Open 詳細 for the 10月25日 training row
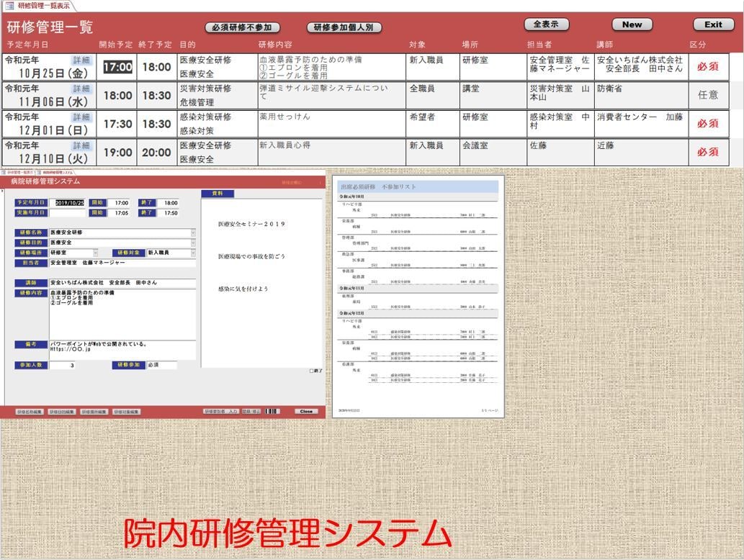 coord(81,60)
